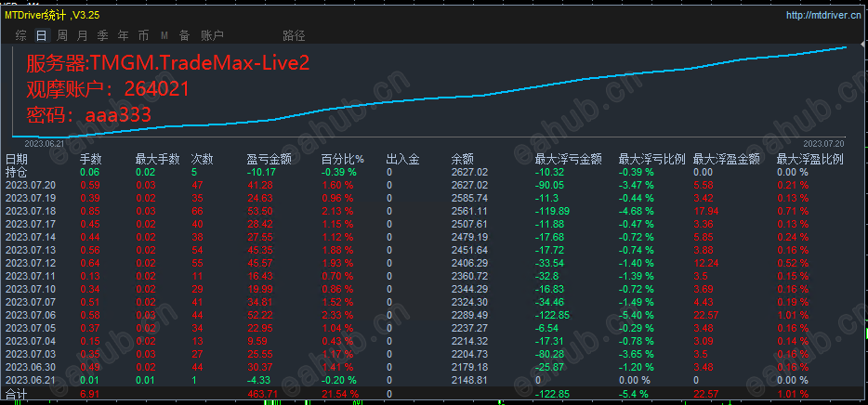Switch to the 月 monthly tab
This screenshot has height=405, width=868.
click(82, 36)
